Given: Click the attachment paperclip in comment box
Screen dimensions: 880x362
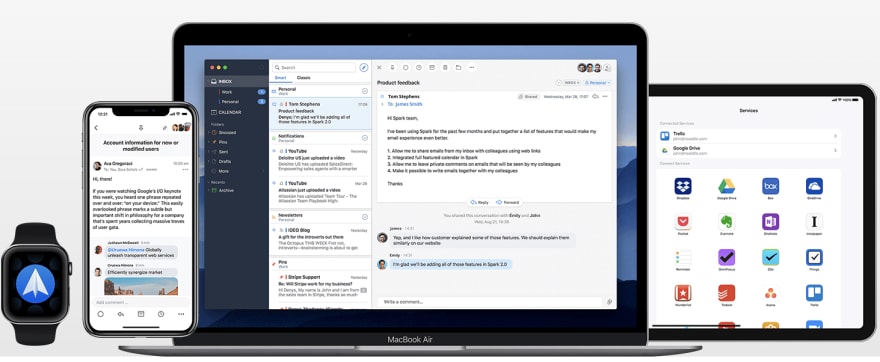Looking at the screenshot, I should tap(609, 302).
